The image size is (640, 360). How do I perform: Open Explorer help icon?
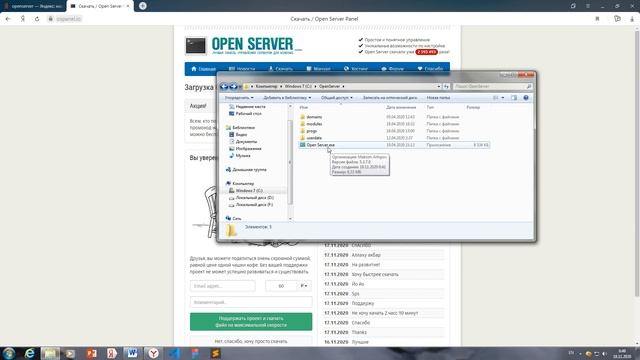526,98
